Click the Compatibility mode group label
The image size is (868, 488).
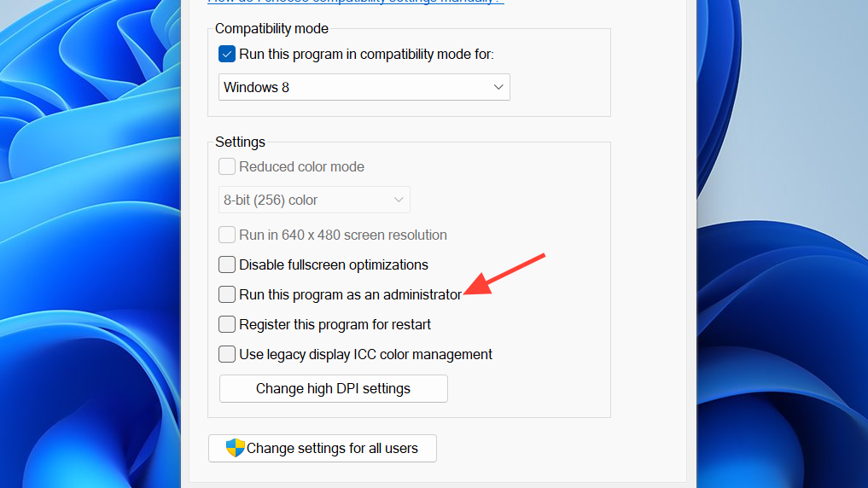271,29
